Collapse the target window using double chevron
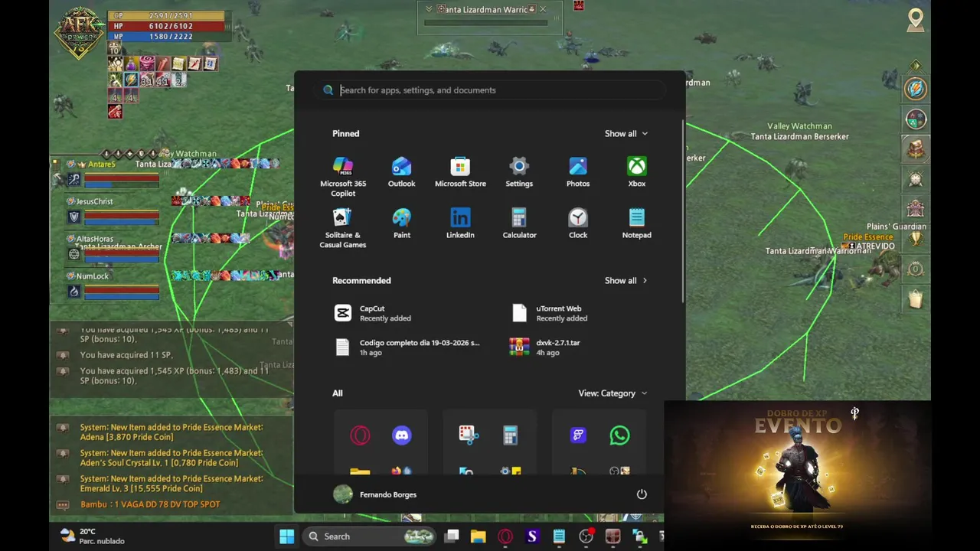 coord(429,9)
